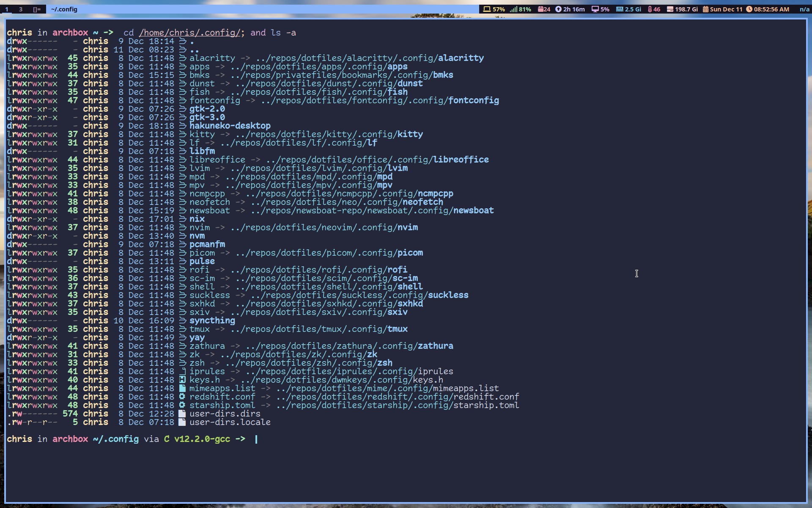Click 'archbox' in the bottom prompt
This screenshot has height=508, width=812.
tap(70, 439)
